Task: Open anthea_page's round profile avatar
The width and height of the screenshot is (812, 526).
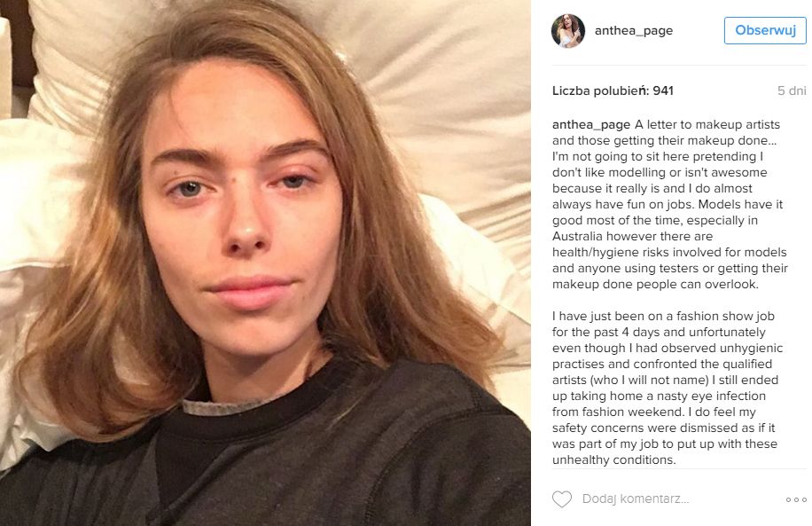Action: [x=568, y=30]
